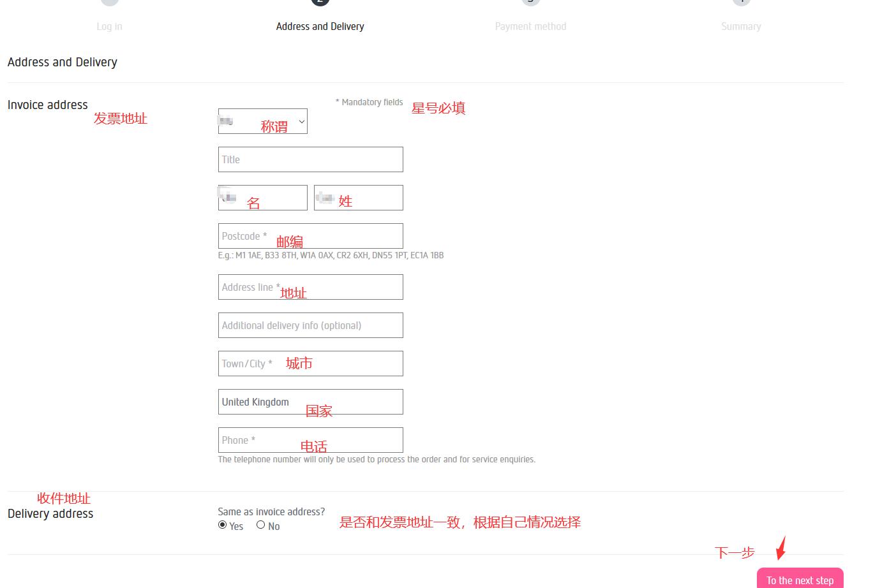896x588 pixels.
Task: Click the dark step 2 circle indicator
Action: 320,2
